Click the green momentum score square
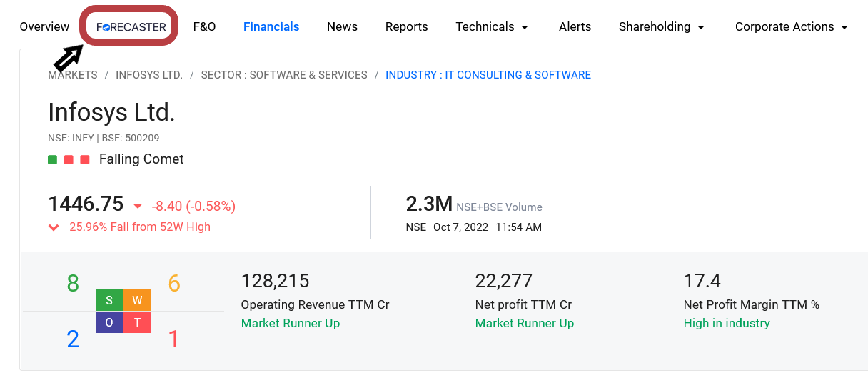Screen dimensions: 868x378 [x=52, y=159]
